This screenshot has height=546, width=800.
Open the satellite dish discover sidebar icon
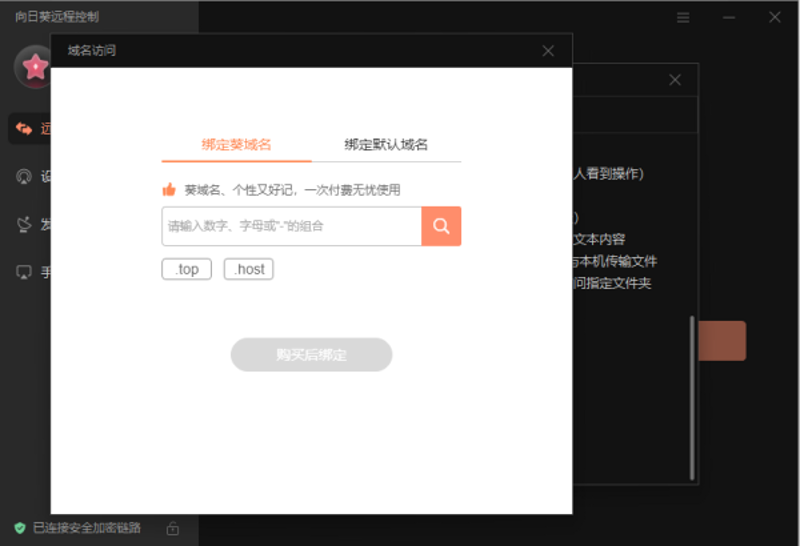[x=24, y=224]
